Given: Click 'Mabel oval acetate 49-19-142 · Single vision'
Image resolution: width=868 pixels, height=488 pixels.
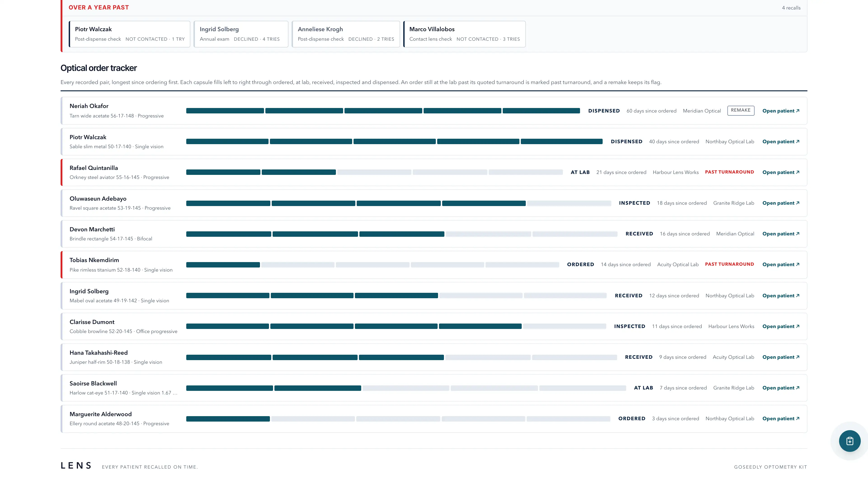Looking at the screenshot, I should [119, 301].
